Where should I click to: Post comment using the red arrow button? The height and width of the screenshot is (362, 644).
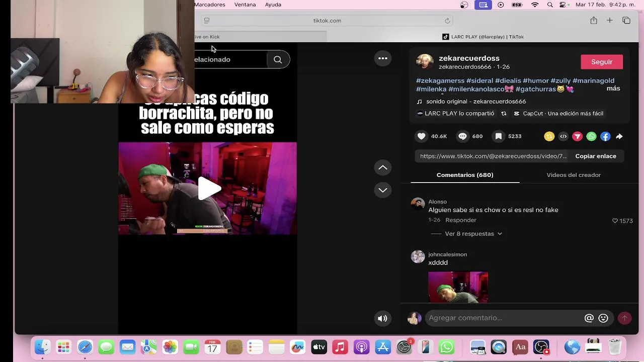(x=624, y=318)
